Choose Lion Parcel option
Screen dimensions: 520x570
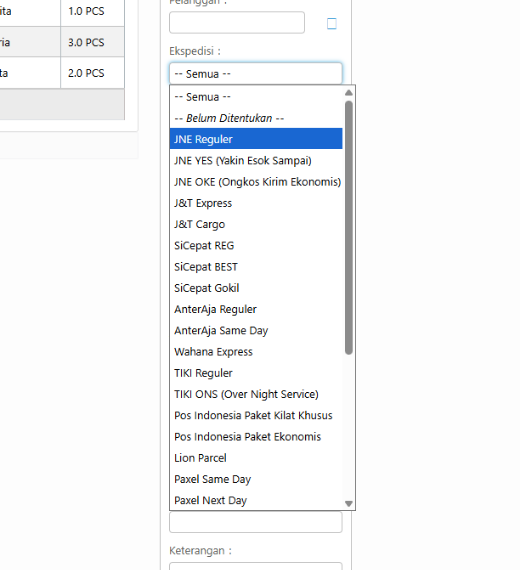point(256,458)
